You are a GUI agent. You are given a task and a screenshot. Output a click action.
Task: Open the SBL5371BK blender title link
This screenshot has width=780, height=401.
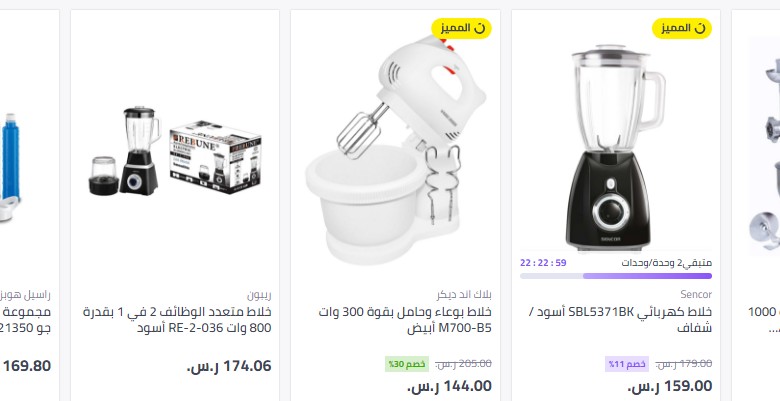tap(620, 320)
